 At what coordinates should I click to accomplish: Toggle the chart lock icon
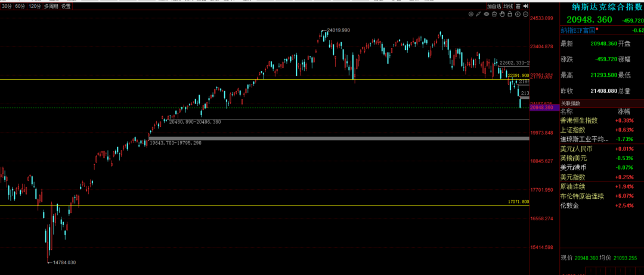tap(510, 14)
